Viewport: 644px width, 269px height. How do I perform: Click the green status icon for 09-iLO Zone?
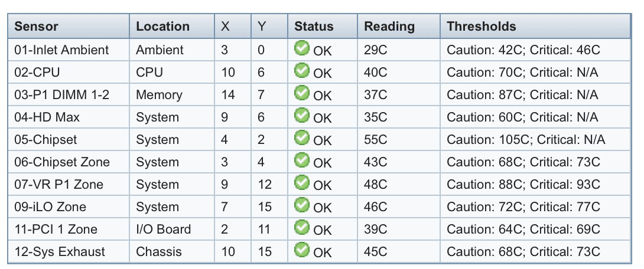[301, 205]
